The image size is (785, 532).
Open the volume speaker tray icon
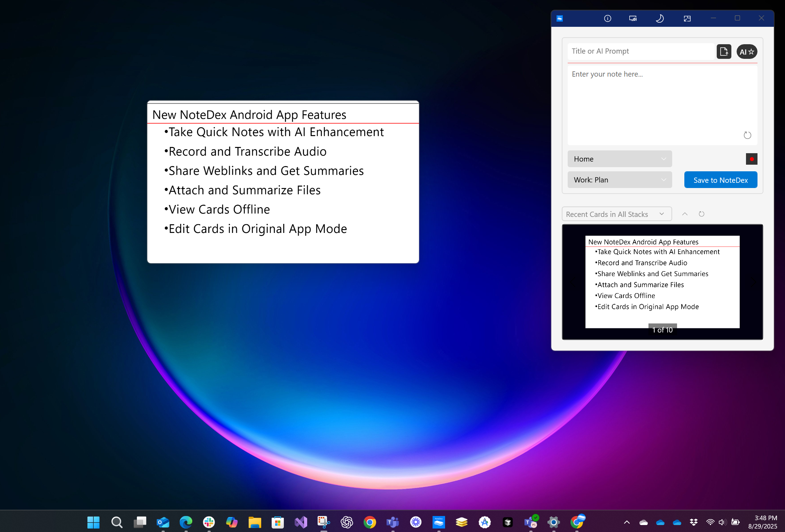pos(722,522)
